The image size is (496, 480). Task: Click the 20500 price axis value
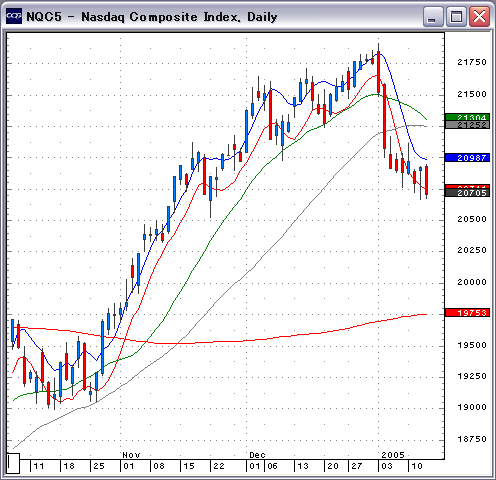(x=472, y=219)
